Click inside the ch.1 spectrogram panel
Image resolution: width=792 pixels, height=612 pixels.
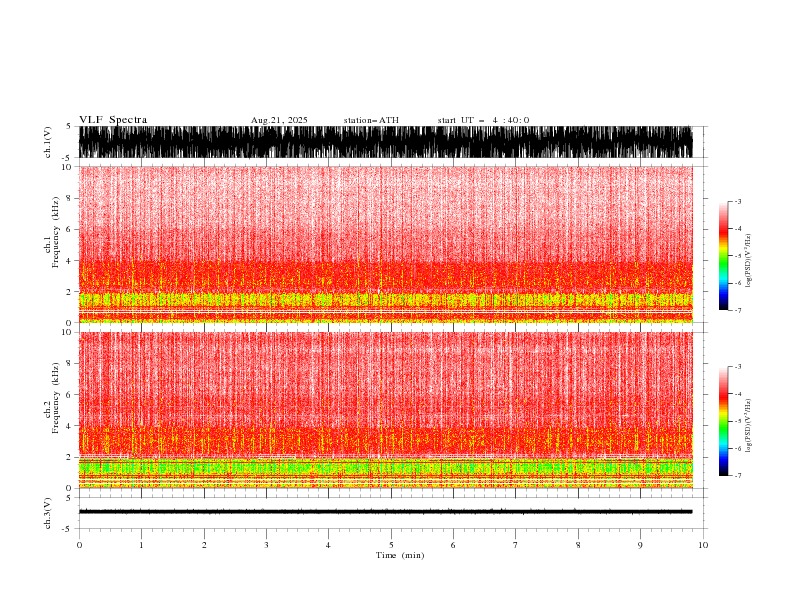(386, 244)
